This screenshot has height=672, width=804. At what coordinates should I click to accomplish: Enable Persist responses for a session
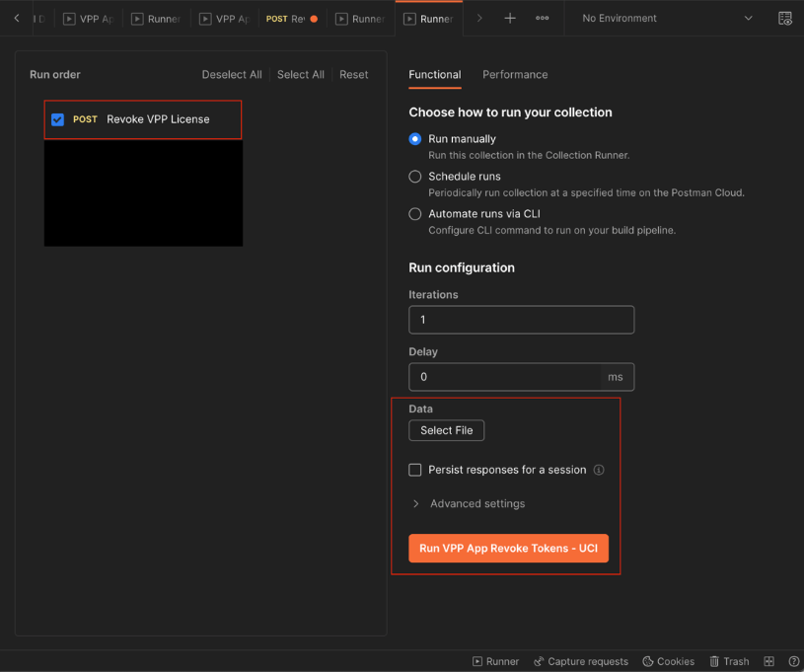tap(415, 470)
